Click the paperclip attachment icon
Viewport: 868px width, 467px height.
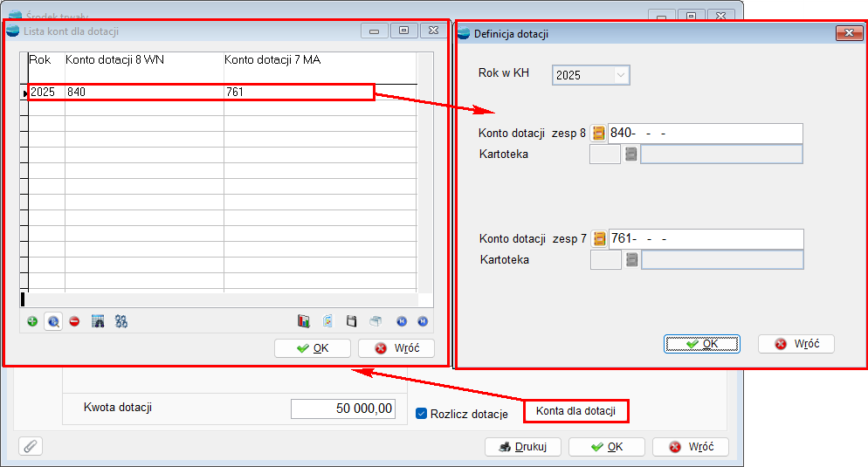pos(31,446)
